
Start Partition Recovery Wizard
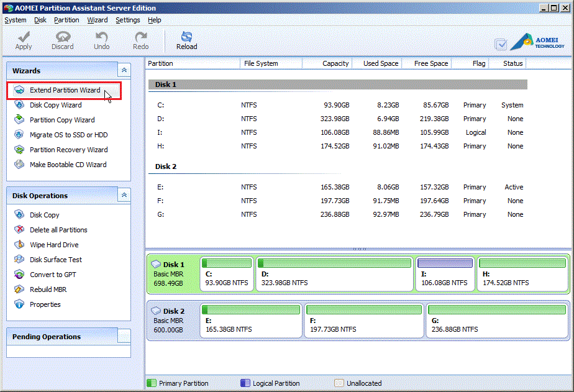tap(69, 150)
